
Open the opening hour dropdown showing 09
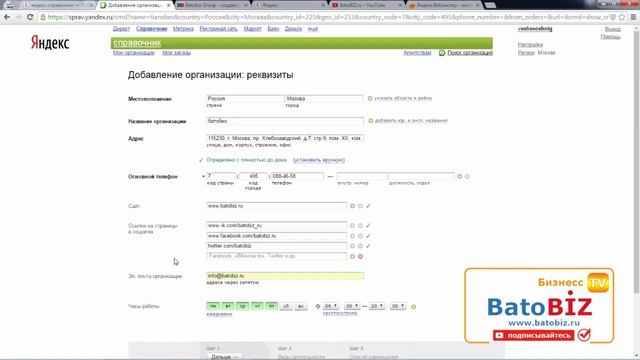coord(331,306)
